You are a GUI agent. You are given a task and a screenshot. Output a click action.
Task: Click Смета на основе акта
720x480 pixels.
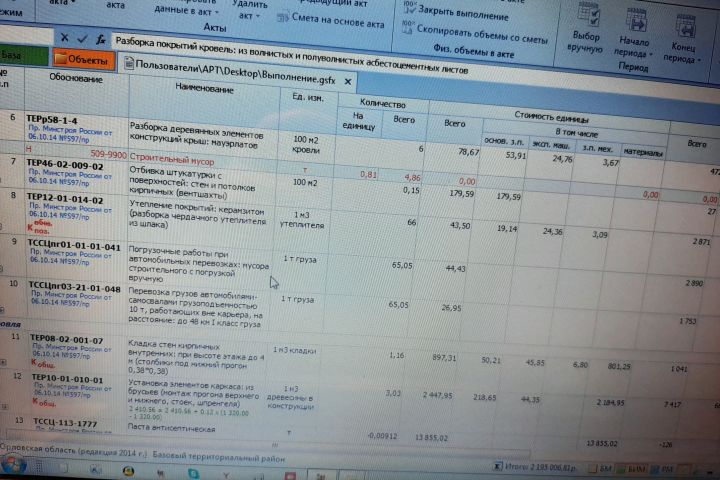click(338, 21)
